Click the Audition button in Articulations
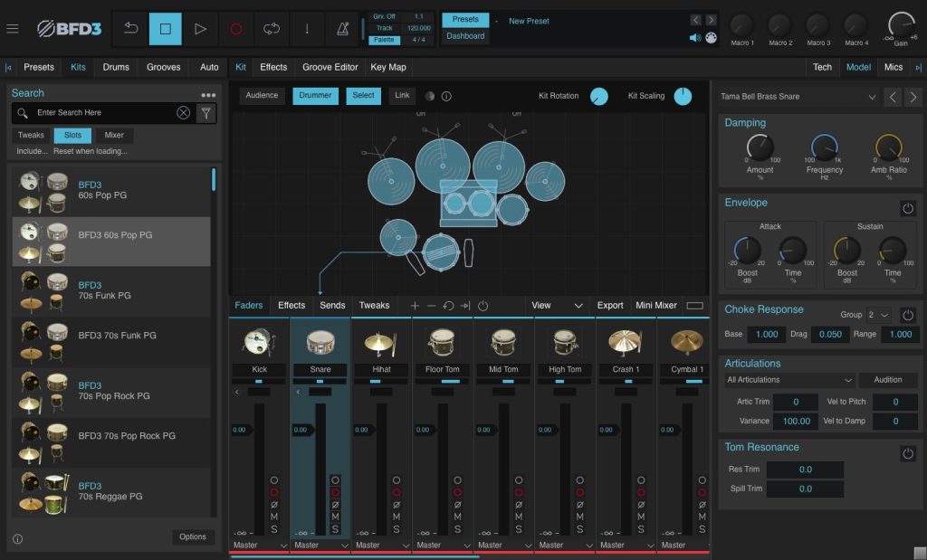Image resolution: width=927 pixels, height=560 pixels. point(887,379)
